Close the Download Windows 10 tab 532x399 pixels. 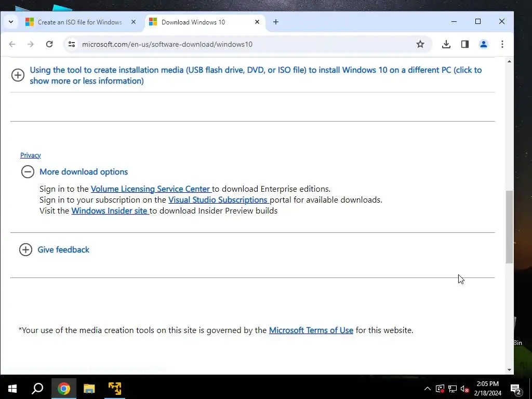click(257, 22)
